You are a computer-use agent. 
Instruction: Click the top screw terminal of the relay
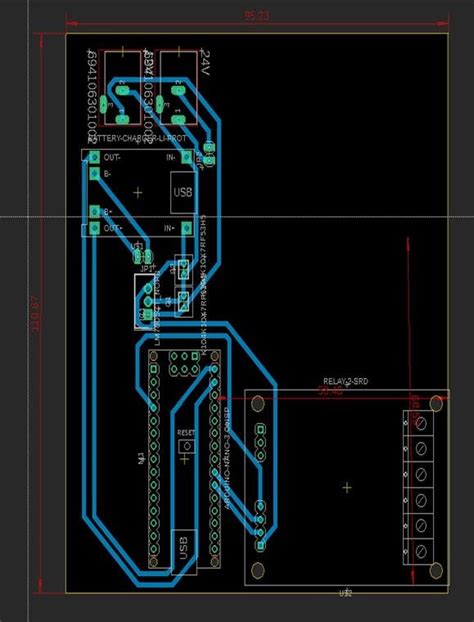point(420,423)
